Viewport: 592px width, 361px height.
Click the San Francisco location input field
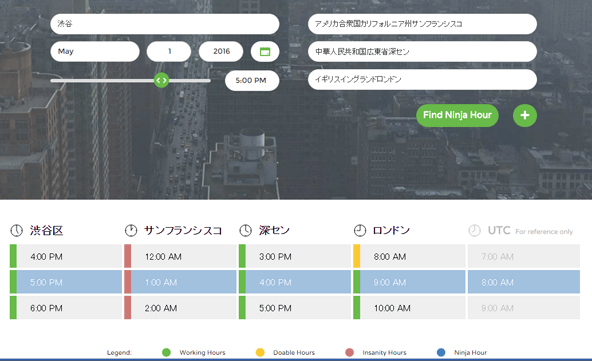pyautogui.click(x=422, y=24)
